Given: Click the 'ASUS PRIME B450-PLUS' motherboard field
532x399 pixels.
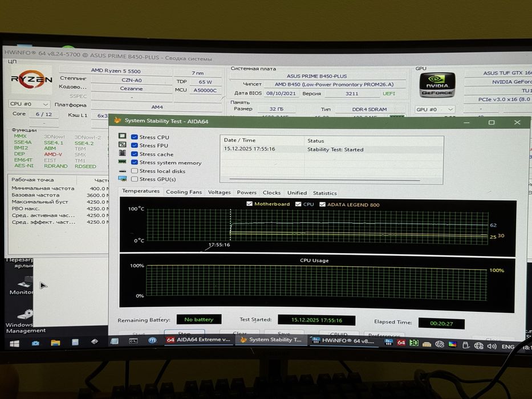Looking at the screenshot, I should point(316,76).
